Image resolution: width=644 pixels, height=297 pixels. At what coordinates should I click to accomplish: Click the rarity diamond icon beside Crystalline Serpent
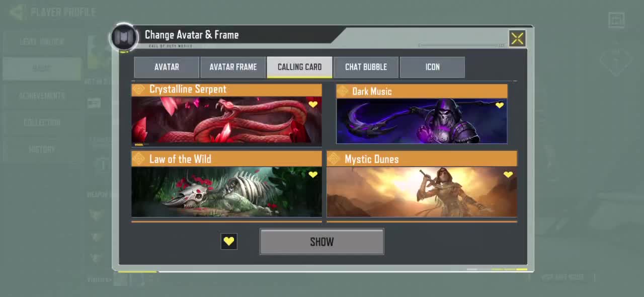point(139,90)
